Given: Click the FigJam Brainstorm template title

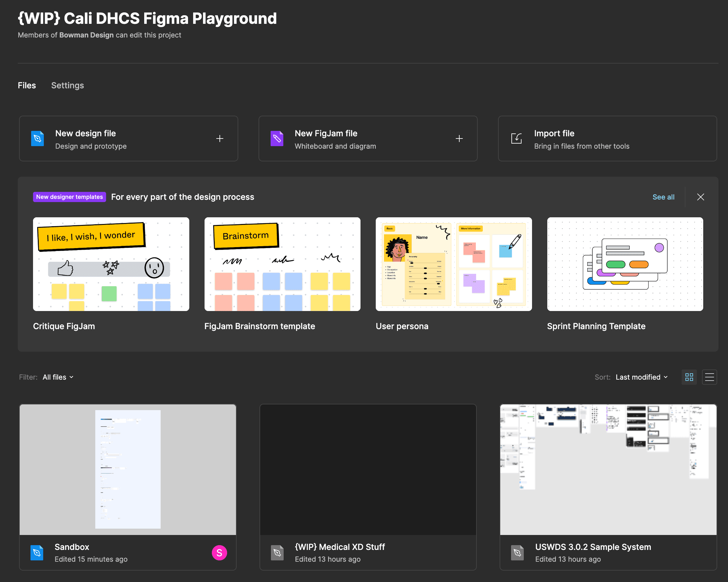Looking at the screenshot, I should (x=260, y=326).
